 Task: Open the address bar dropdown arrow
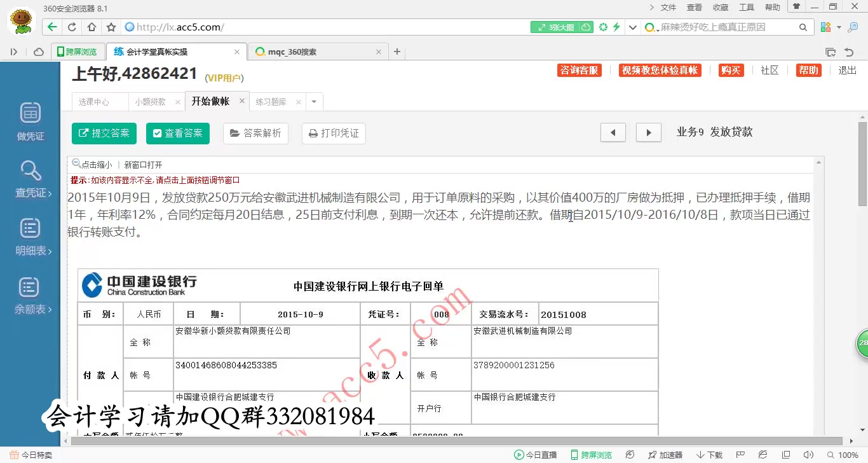pyautogui.click(x=633, y=27)
